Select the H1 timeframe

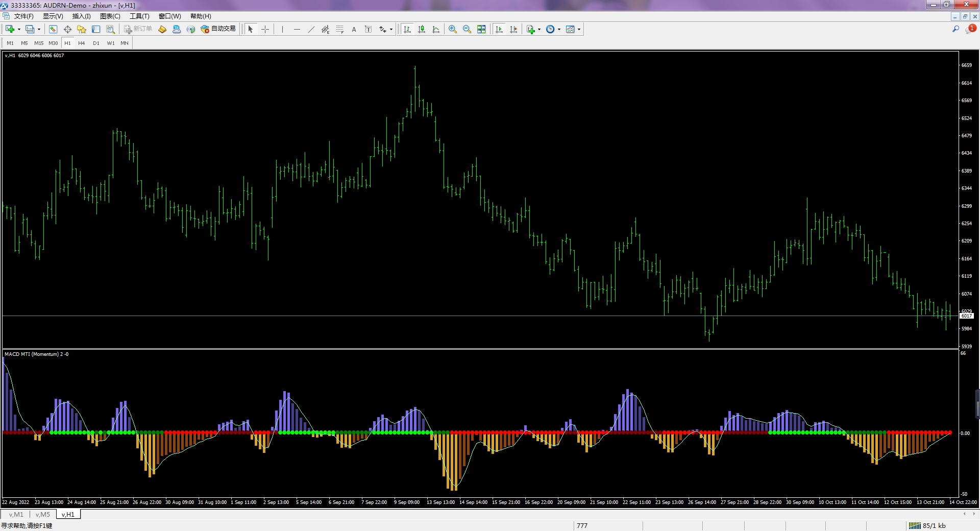pos(67,43)
